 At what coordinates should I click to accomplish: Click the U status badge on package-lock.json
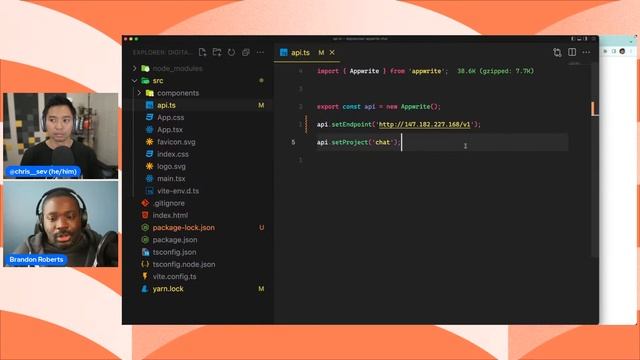[x=261, y=227]
